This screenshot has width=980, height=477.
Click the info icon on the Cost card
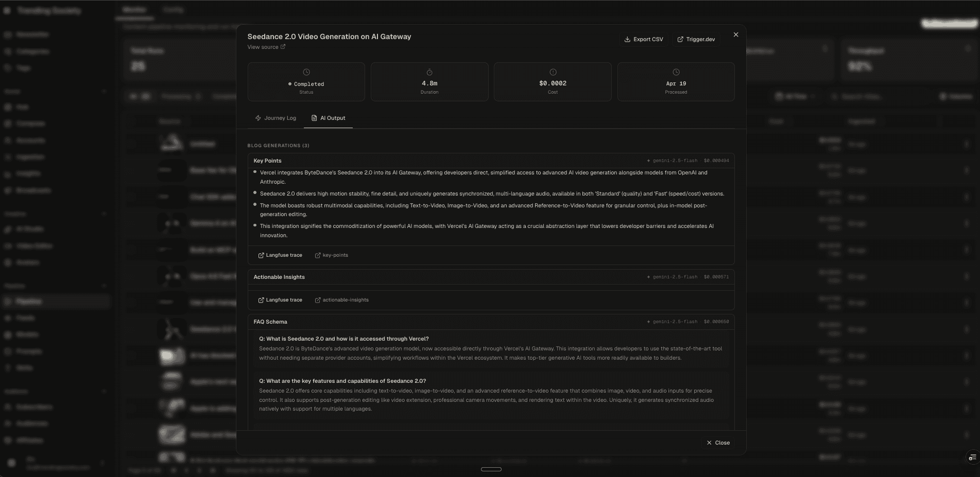tap(552, 72)
